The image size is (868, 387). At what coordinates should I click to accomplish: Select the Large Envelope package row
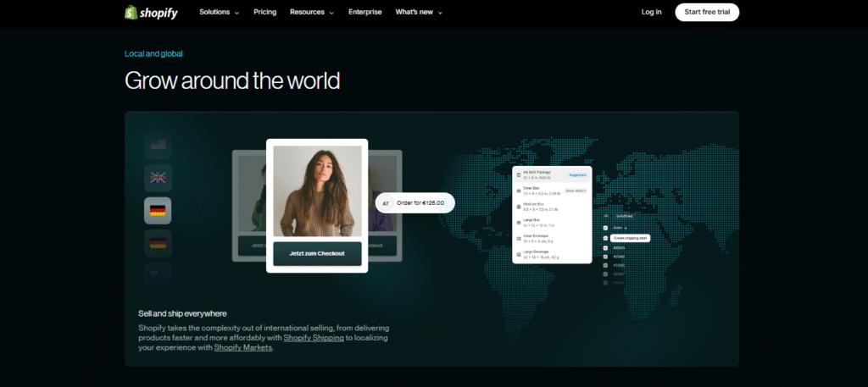(x=552, y=254)
